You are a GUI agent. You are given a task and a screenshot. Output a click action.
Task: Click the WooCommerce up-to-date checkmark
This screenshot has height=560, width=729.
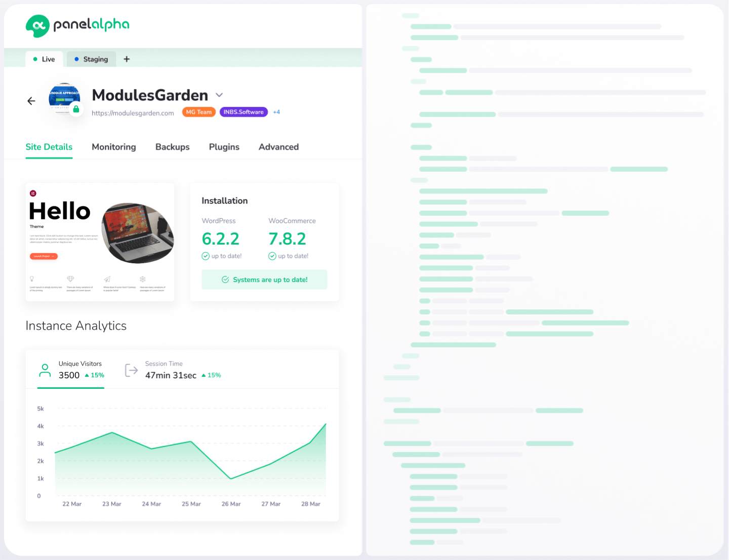click(273, 256)
